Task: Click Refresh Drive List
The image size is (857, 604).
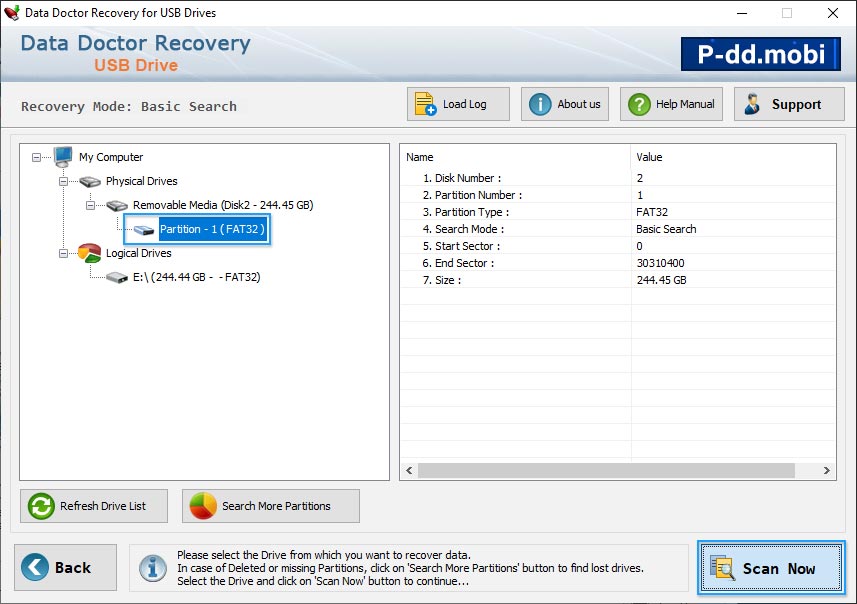Action: (94, 506)
